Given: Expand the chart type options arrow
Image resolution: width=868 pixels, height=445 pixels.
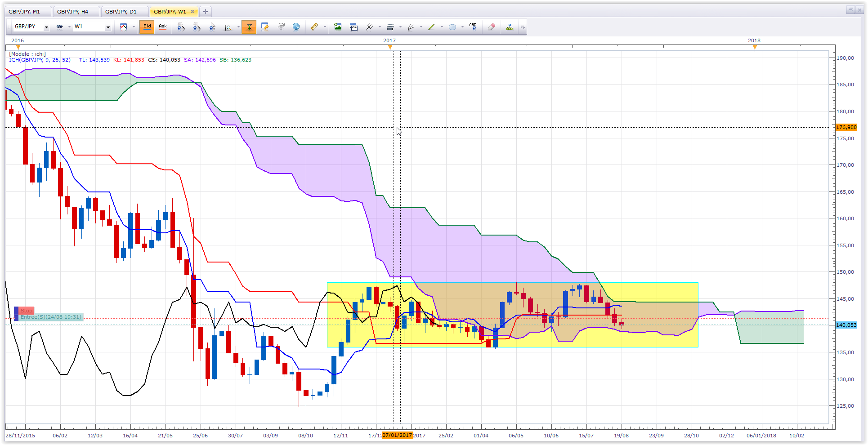Looking at the screenshot, I should point(134,27).
